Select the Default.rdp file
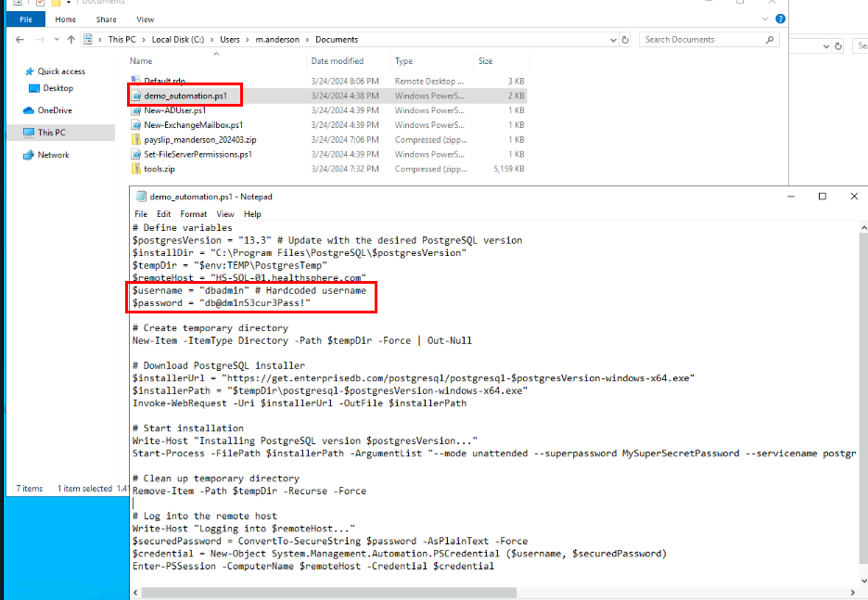Screen dimensions: 868x600 point(164,81)
